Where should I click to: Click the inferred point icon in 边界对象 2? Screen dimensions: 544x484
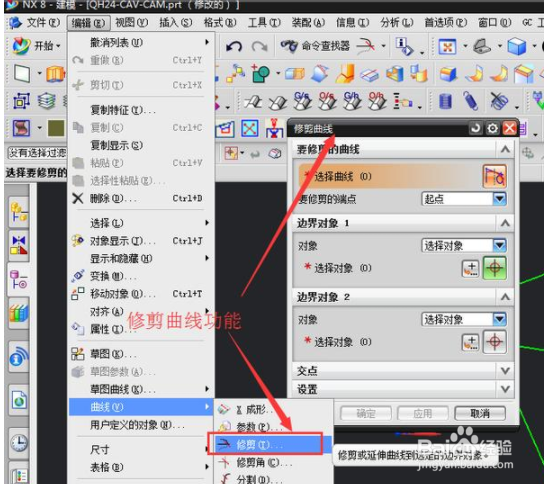click(x=470, y=342)
